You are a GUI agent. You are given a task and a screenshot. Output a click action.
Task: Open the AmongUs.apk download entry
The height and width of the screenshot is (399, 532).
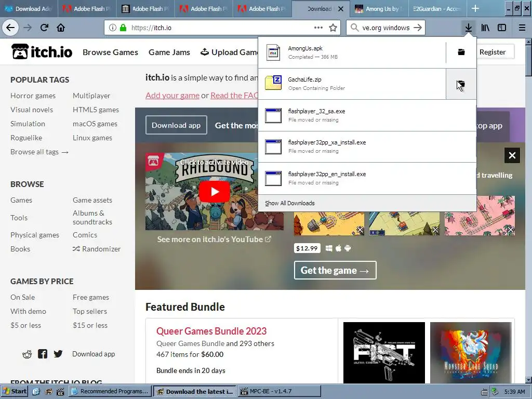[352, 52]
